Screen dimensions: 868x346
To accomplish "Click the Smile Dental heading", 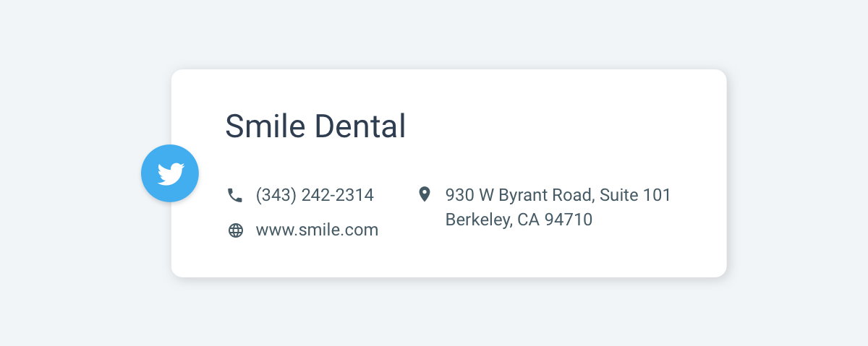I will pos(315,126).
